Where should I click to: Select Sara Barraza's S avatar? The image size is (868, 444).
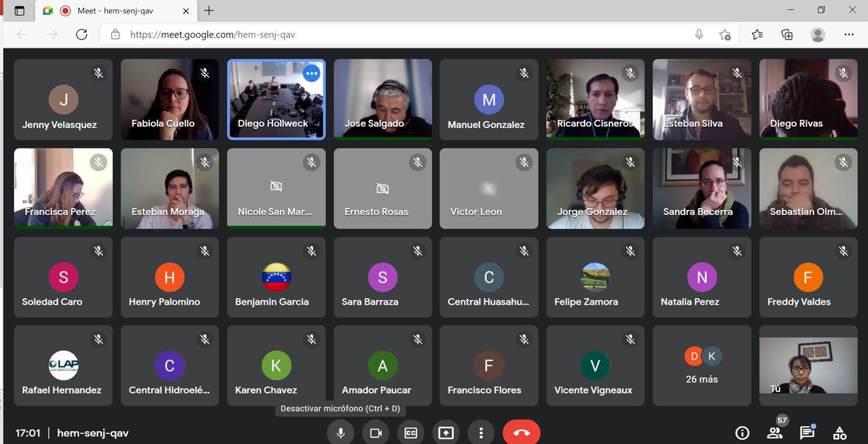click(x=383, y=277)
